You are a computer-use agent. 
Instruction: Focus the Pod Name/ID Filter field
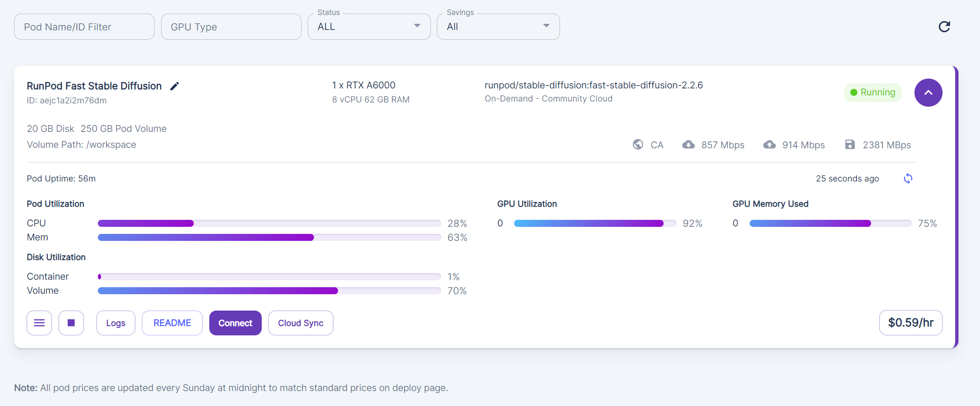(84, 27)
